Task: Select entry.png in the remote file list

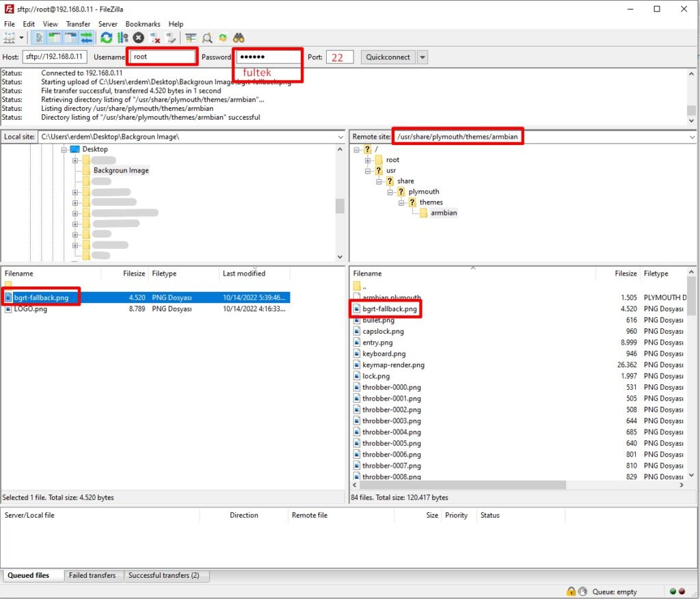Action: 377,343
